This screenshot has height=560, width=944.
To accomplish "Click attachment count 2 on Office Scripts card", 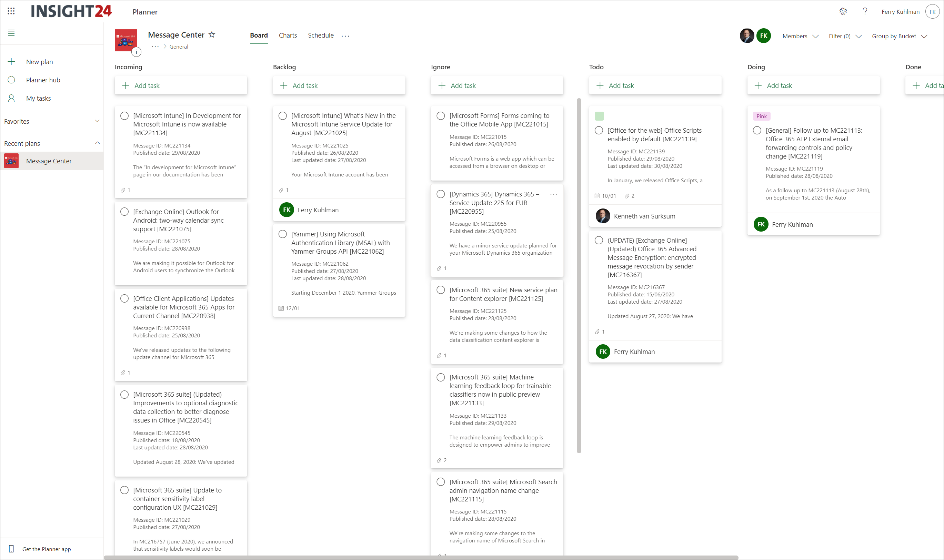I will [629, 196].
